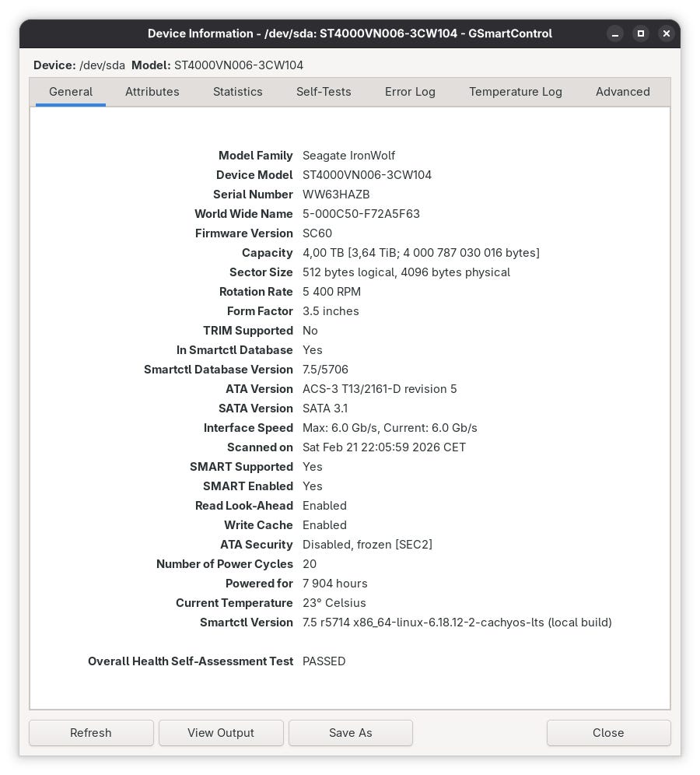Click the World Wide Name value
The width and height of the screenshot is (700, 775).
[361, 214]
